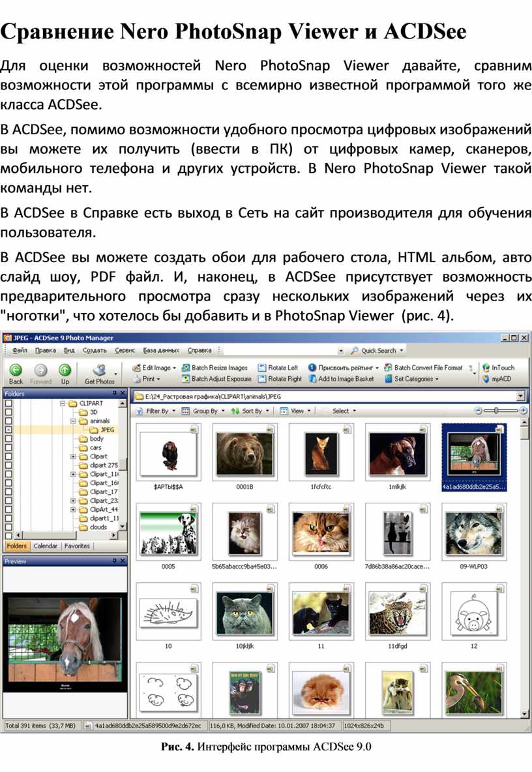Open Get Photos from device

(100, 370)
